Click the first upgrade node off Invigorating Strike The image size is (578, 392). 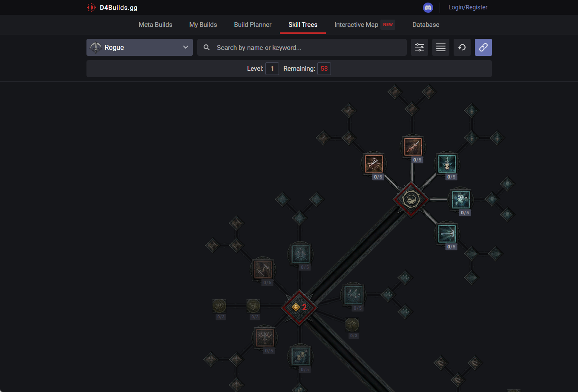point(348,137)
